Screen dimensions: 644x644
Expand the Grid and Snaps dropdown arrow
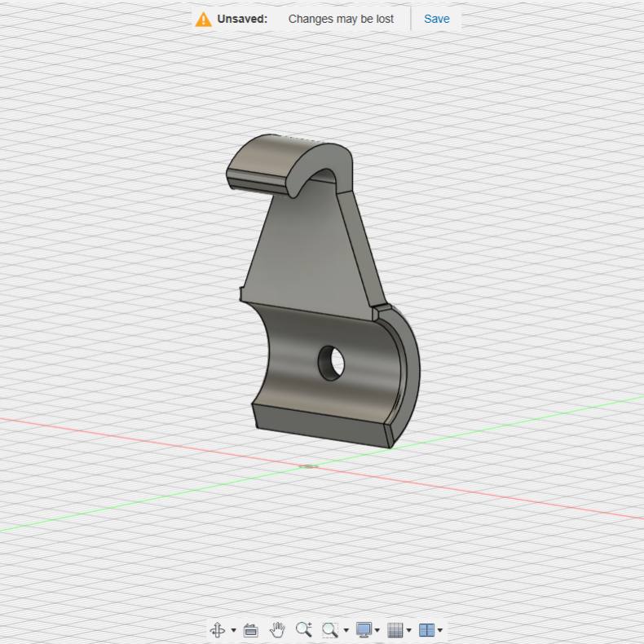point(408,630)
